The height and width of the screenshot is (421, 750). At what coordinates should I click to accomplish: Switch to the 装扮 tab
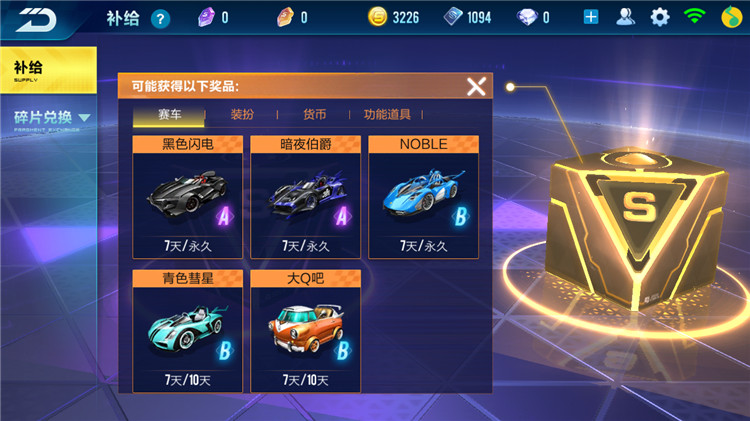[242, 114]
